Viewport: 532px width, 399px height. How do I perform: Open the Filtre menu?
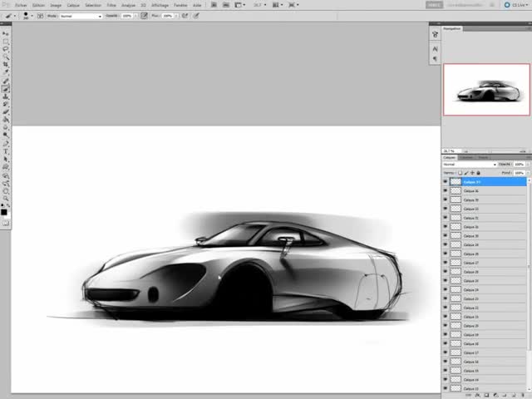pyautogui.click(x=111, y=4)
